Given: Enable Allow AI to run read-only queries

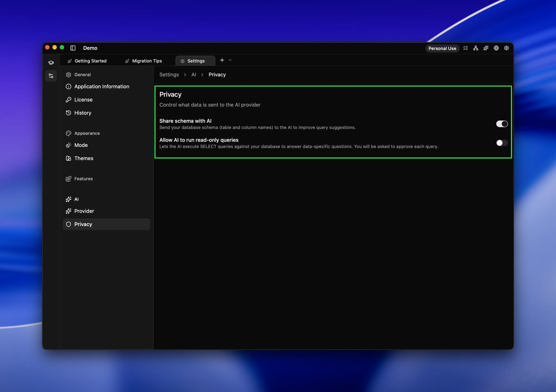Looking at the screenshot, I should (x=502, y=143).
